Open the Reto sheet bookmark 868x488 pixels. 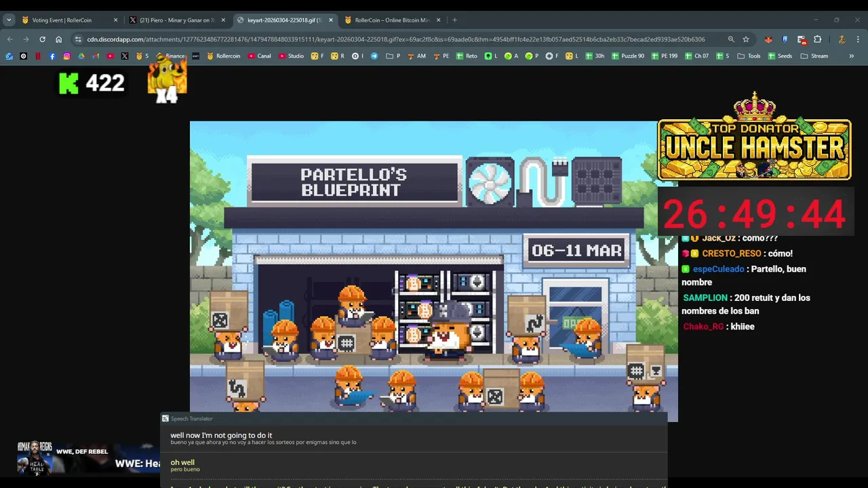point(467,56)
